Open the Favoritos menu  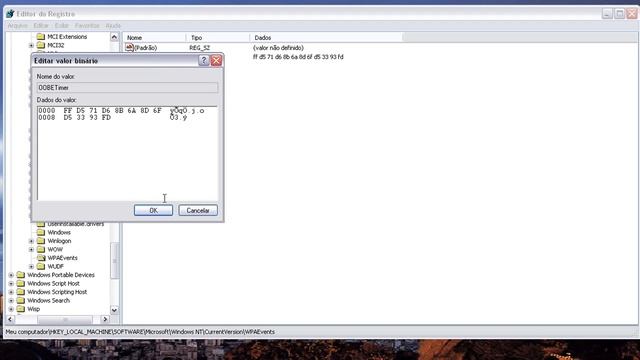click(x=87, y=26)
